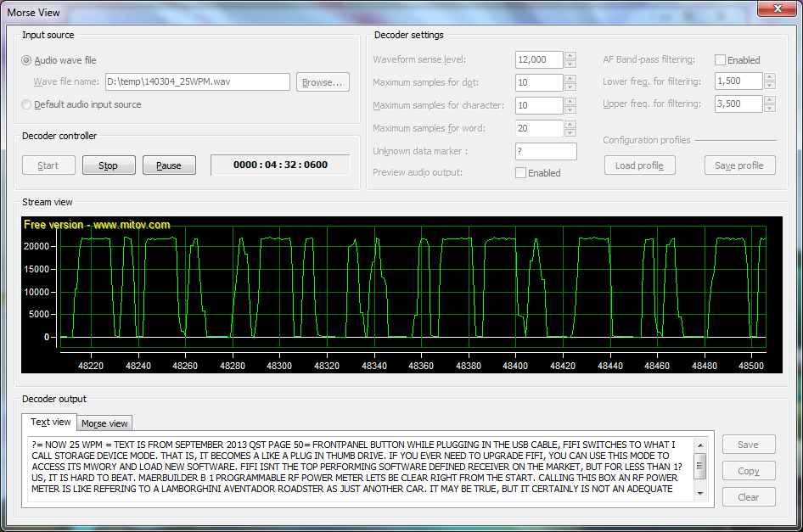Increase Lower freq. for filtering value
The height and width of the screenshot is (532, 803).
(x=769, y=77)
